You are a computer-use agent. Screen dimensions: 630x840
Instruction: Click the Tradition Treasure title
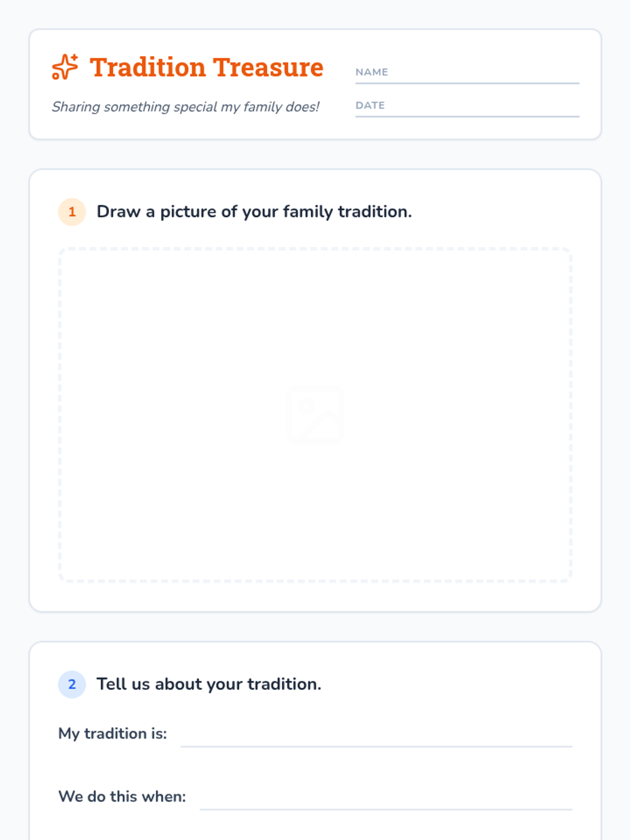(206, 67)
